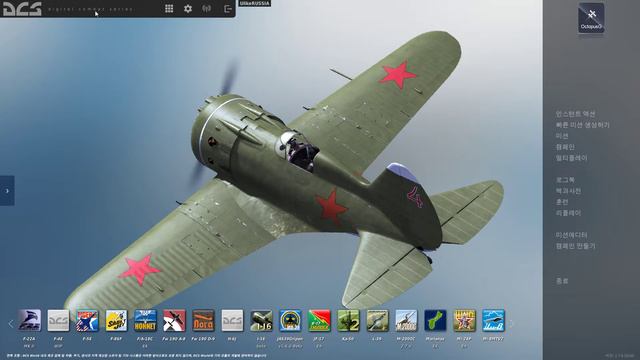Select the M-2000C module icon
The height and width of the screenshot is (360, 640).
[x=406, y=320]
